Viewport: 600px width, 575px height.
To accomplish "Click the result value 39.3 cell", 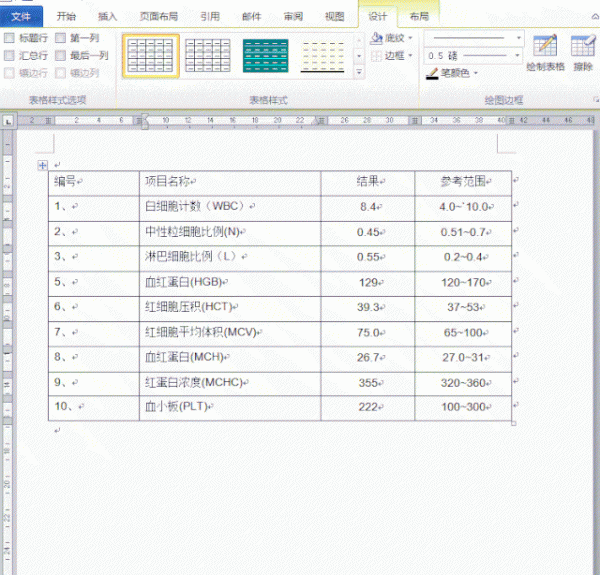I will [x=368, y=309].
